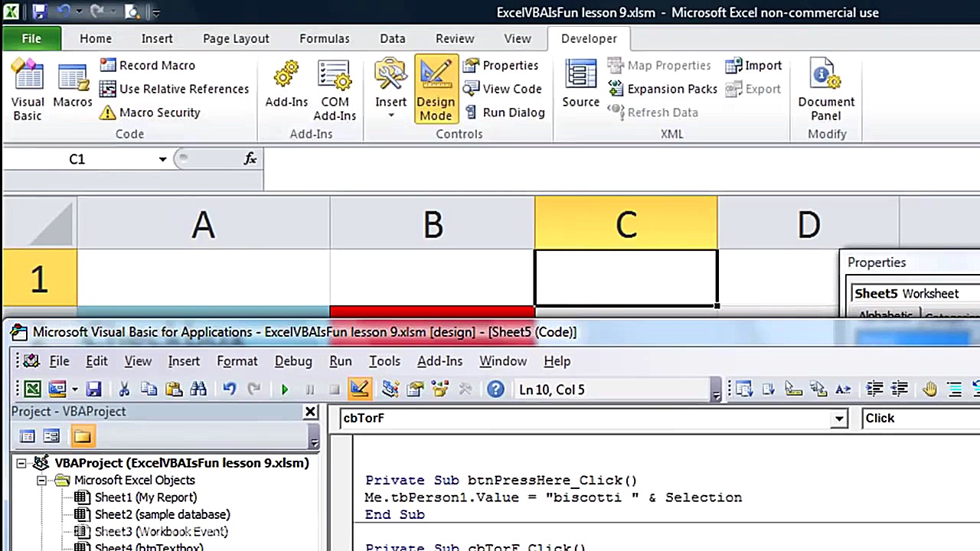Collapse Microsoft Excel Objects folder
The image size is (980, 551).
[x=42, y=481]
